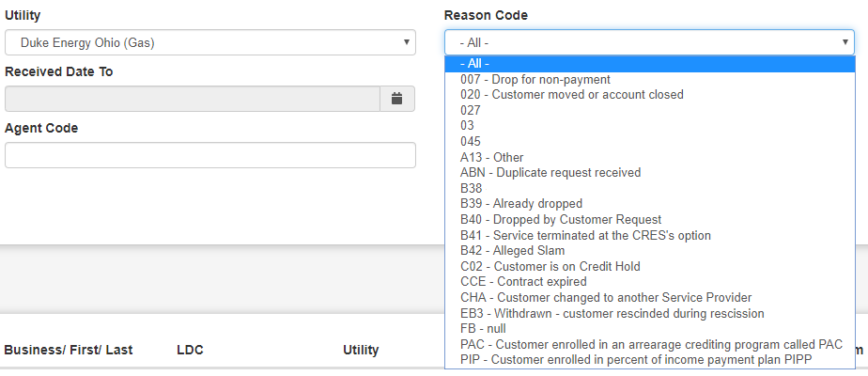Viewport: 868px width, 376px height.
Task: Pick 'B40 - Dropped by Customer Request'
Action: (650, 220)
